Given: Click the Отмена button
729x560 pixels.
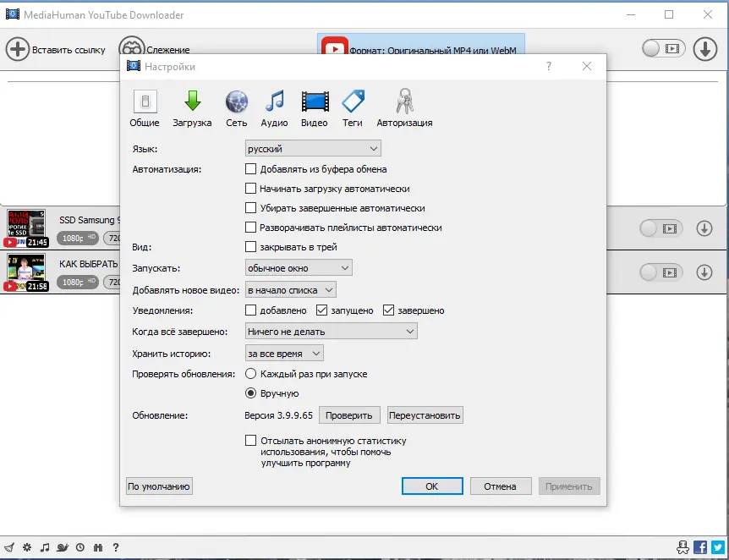Looking at the screenshot, I should (x=501, y=486).
